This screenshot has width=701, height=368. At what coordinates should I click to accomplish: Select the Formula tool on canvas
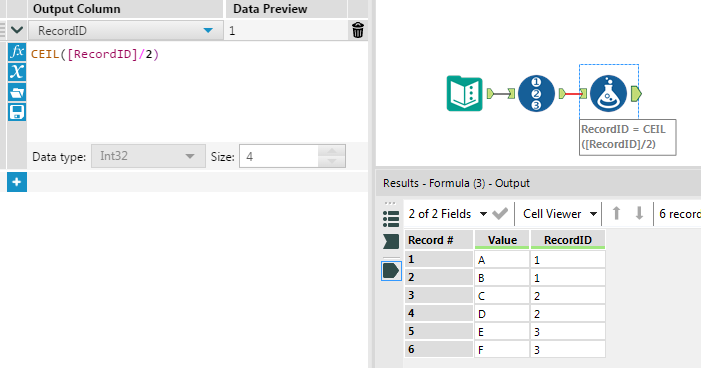tap(608, 93)
